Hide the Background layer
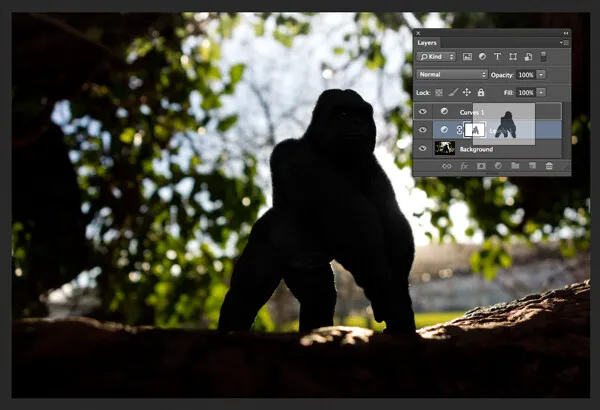Screen dimensions: 600x410 tap(422, 148)
